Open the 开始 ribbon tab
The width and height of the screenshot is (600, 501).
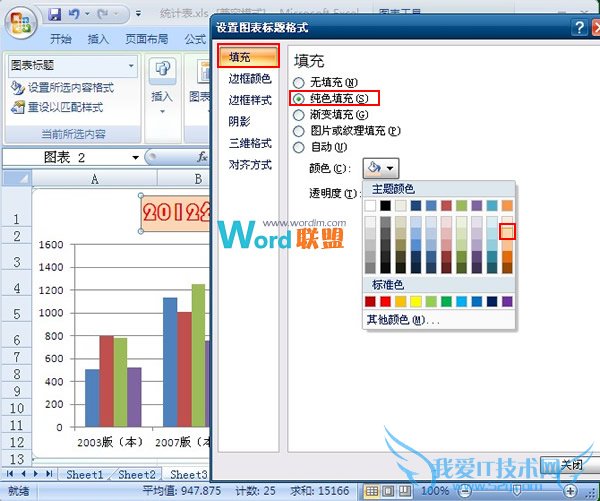61,39
